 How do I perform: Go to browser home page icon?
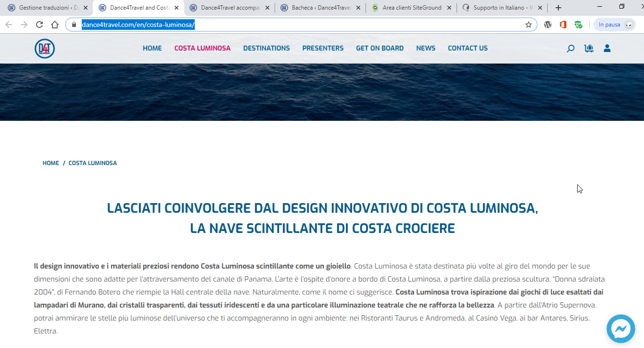point(55,25)
